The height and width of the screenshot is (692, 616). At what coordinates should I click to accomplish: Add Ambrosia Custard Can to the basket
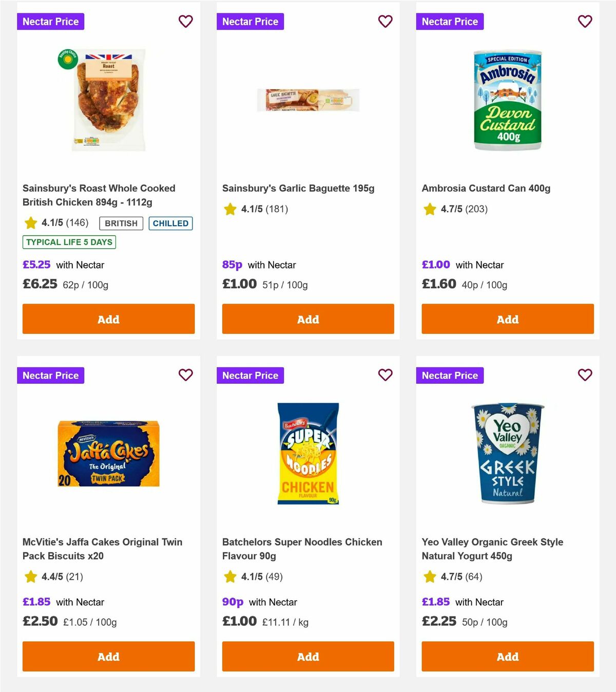[x=507, y=319]
